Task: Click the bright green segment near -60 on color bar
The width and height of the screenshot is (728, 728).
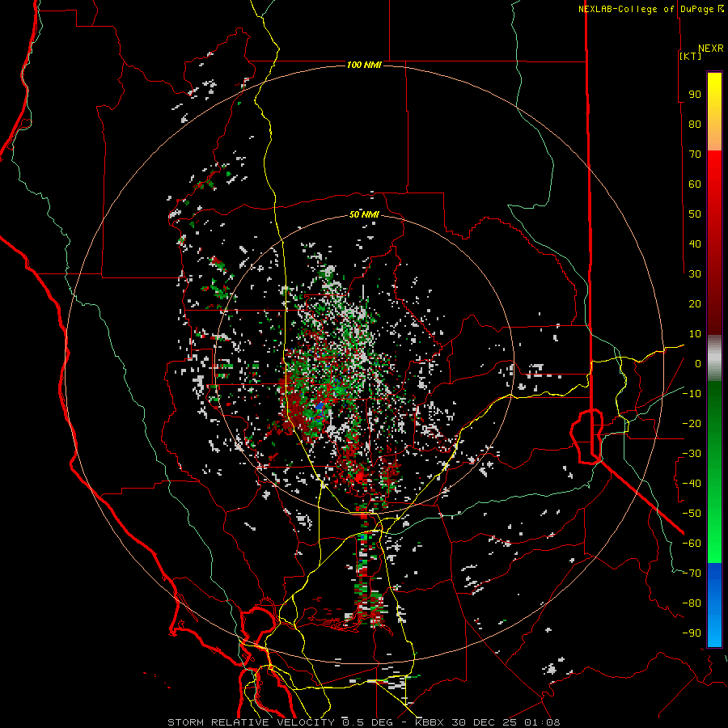Action: [x=714, y=544]
